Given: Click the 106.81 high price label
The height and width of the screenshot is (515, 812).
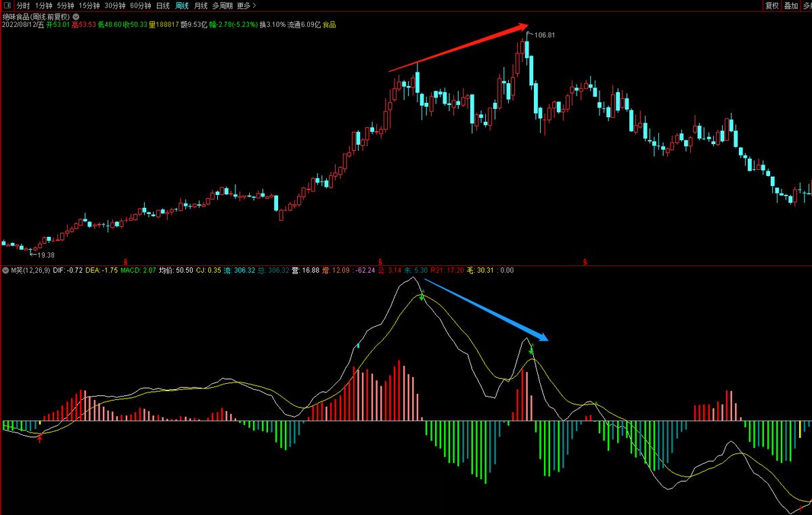Looking at the screenshot, I should coord(545,35).
